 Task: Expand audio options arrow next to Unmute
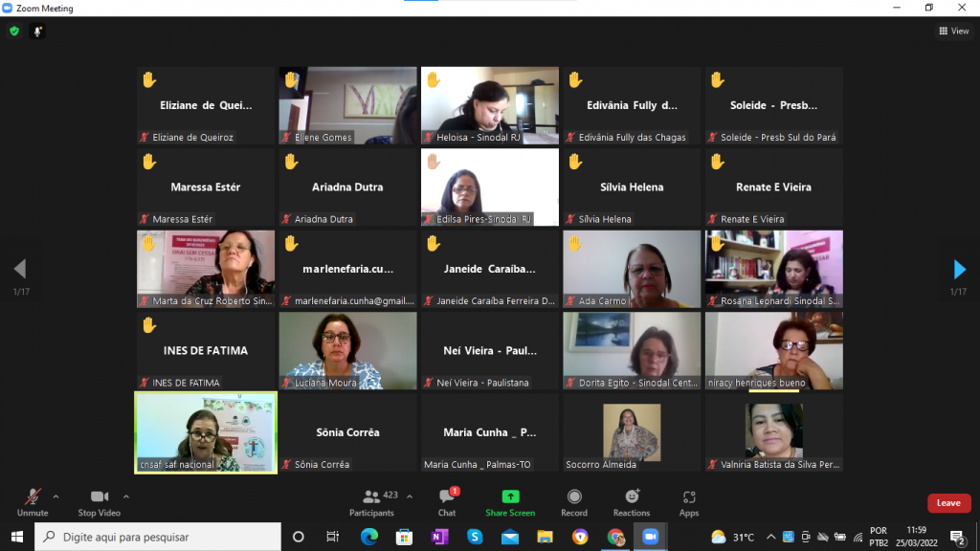[56, 496]
